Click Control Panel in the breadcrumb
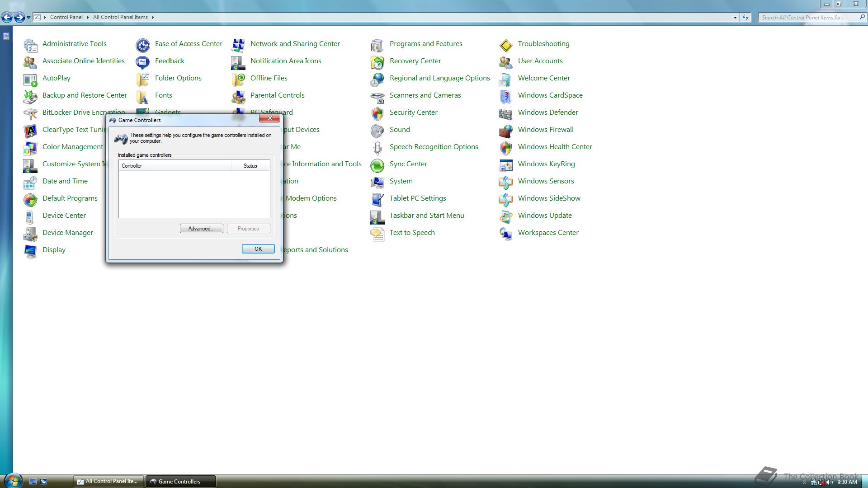This screenshot has width=868, height=488. point(66,17)
